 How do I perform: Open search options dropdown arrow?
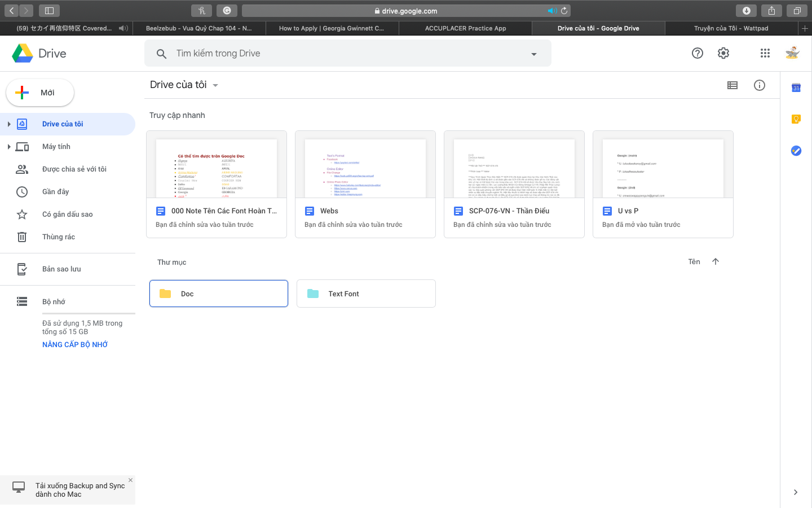pos(533,54)
